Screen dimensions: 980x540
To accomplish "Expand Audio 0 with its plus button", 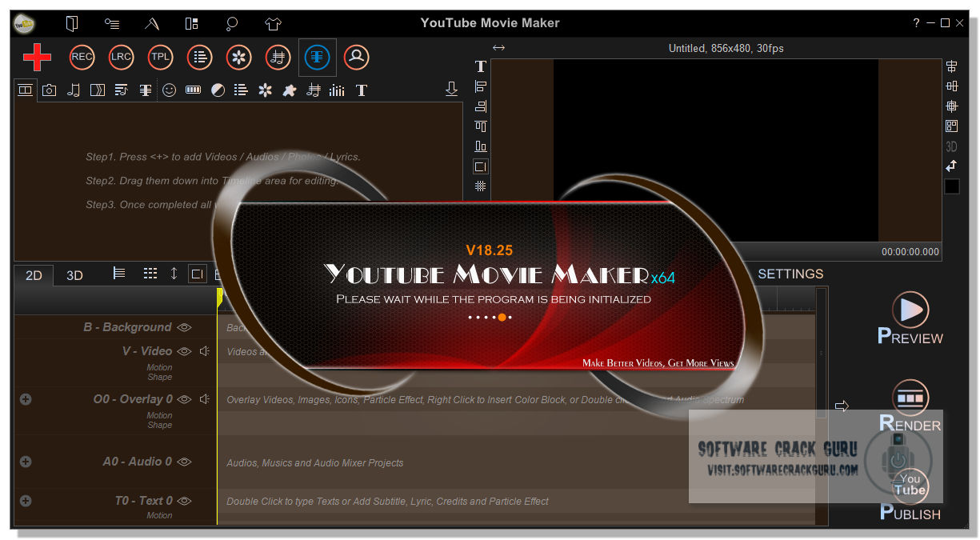I will pyautogui.click(x=26, y=462).
